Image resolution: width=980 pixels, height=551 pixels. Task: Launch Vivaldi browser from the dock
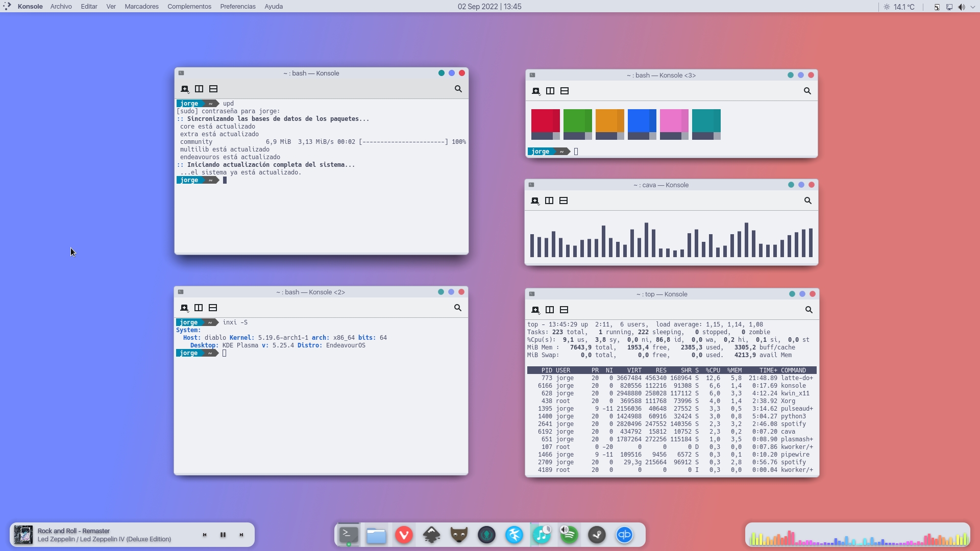coord(404,535)
